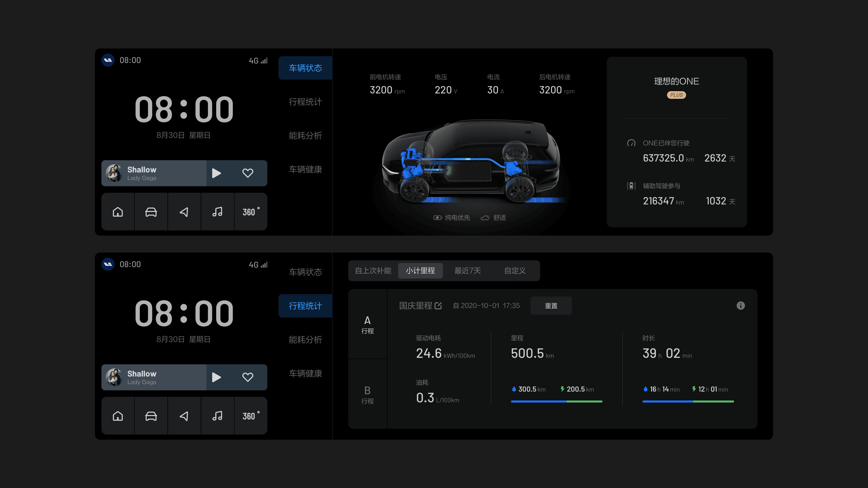Image resolution: width=868 pixels, height=488 pixels.
Task: Toggle favorite heart in bottom music player
Action: pyautogui.click(x=248, y=377)
